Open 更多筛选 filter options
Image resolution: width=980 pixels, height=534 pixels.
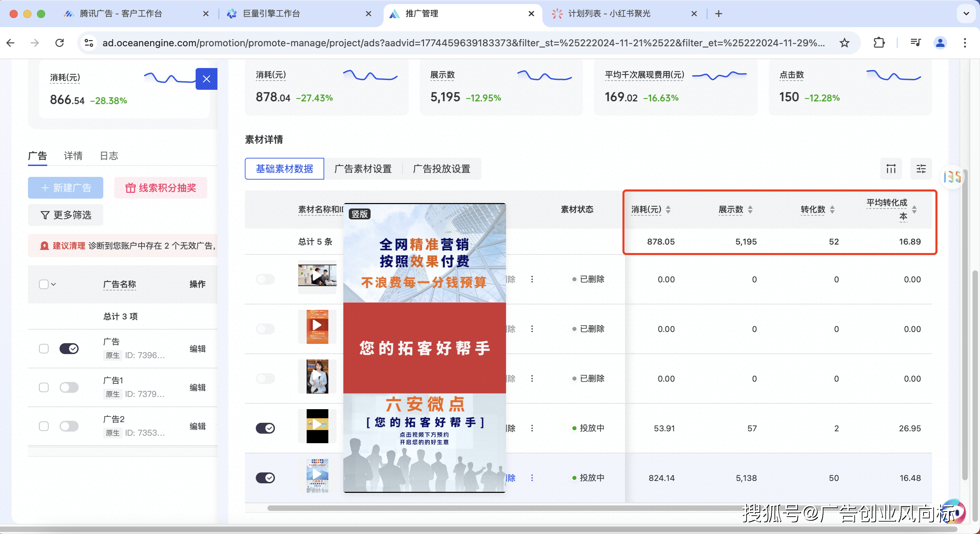66,215
